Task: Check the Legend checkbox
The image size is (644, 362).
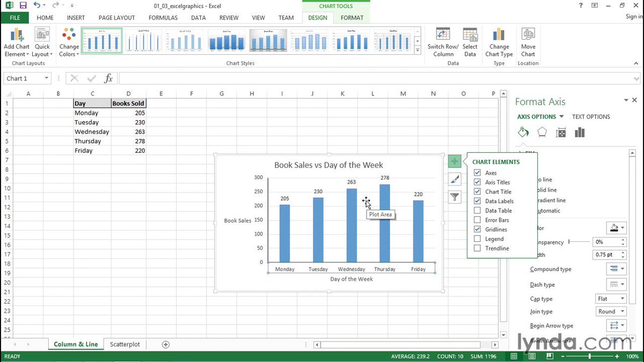Action: point(477,239)
